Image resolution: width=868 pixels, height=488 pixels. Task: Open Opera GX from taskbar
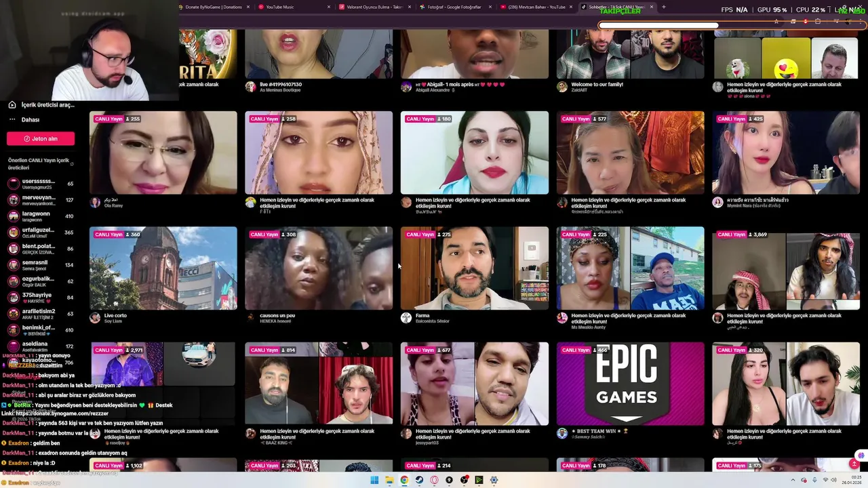434,480
